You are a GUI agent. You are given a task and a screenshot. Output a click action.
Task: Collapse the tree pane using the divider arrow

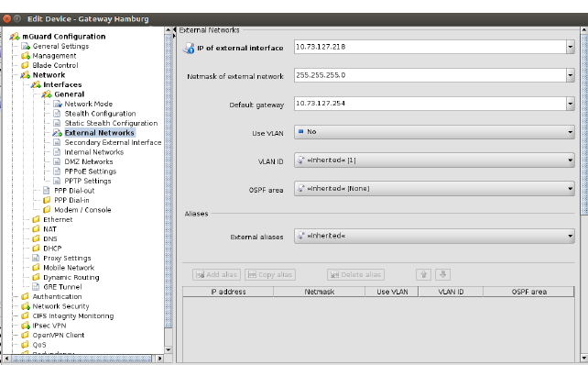(x=174, y=29)
